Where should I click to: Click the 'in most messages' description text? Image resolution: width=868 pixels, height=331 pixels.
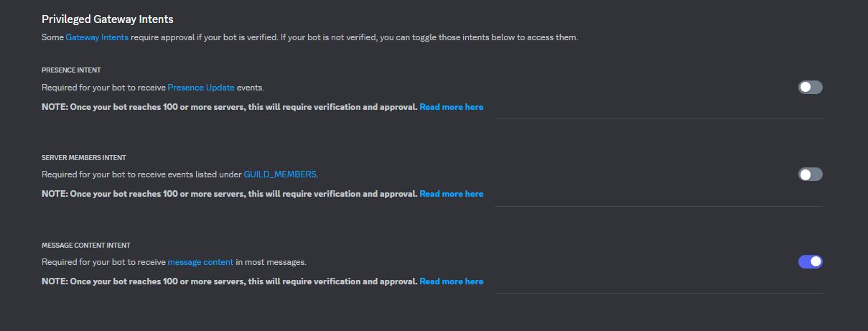[271, 262]
